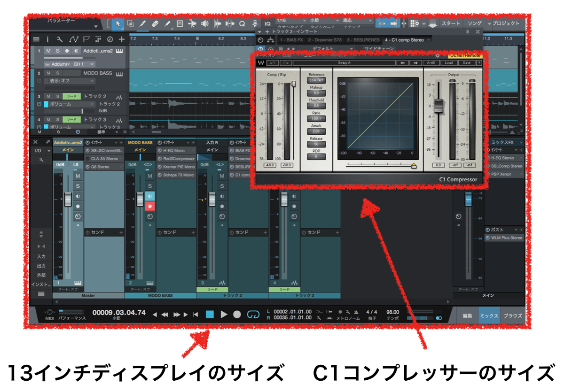Viewport: 564px width, 392px height.
Task: Show automation with the curve icon
Action: [73, 39]
